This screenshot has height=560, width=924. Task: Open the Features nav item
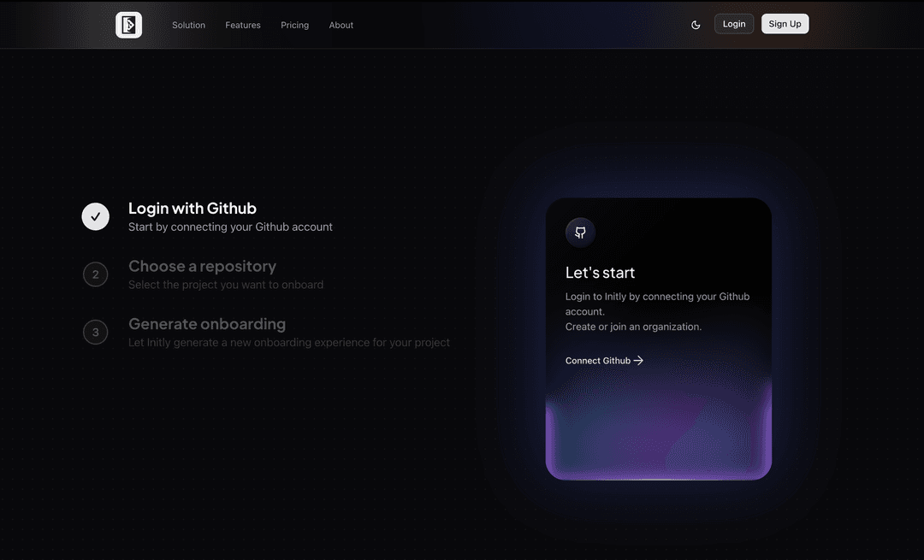click(x=243, y=26)
